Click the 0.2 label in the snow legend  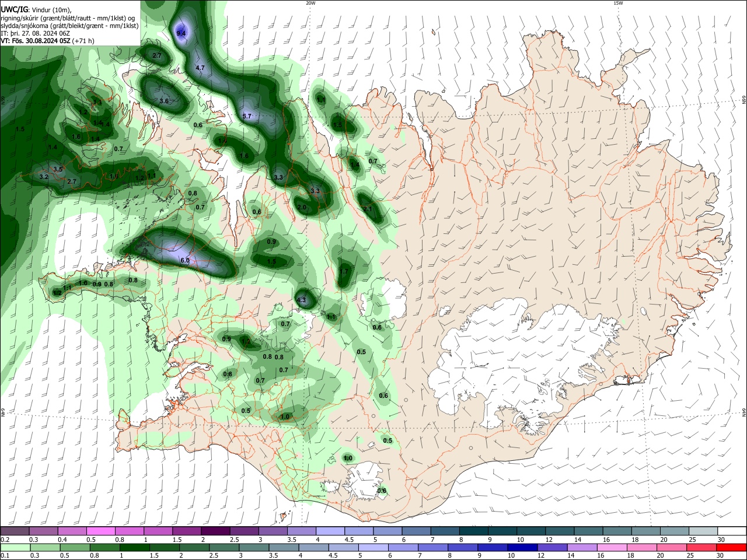[x=5, y=540]
